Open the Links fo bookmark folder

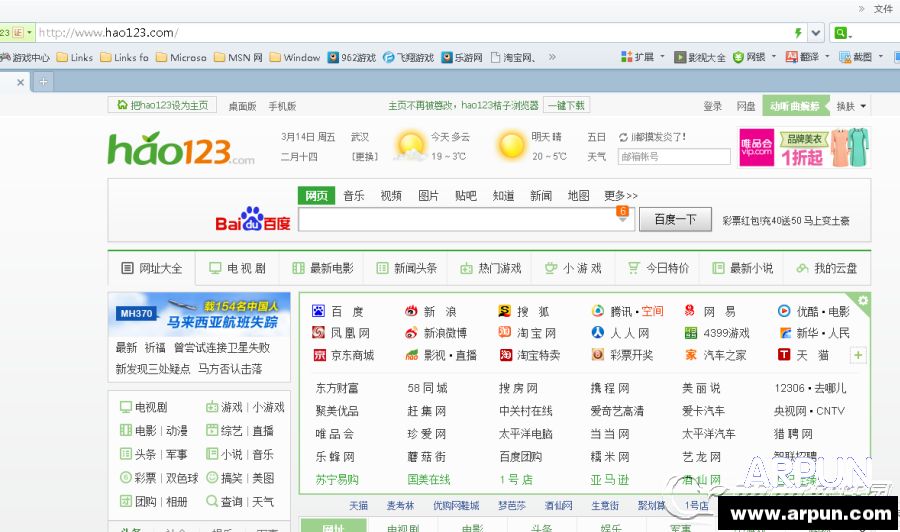[x=125, y=57]
